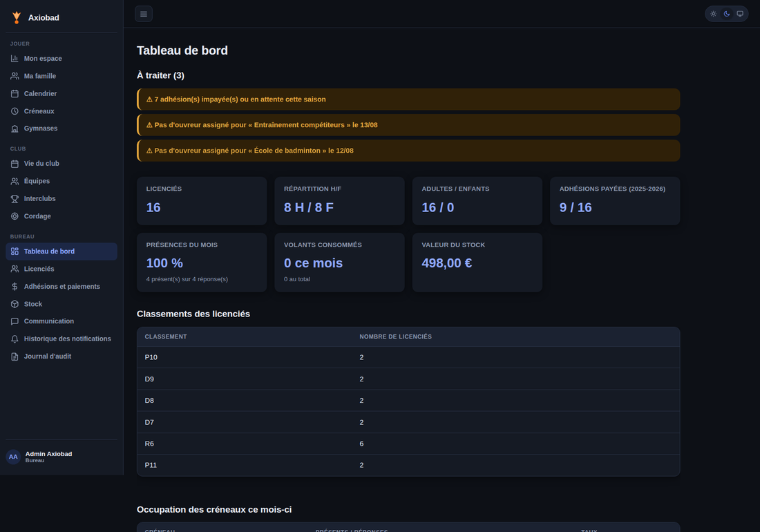Click the Équipes group icon
760x532 pixels.
coord(15,181)
